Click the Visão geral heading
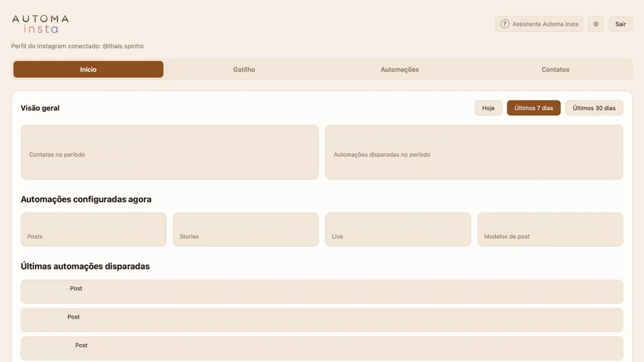 [x=40, y=108]
